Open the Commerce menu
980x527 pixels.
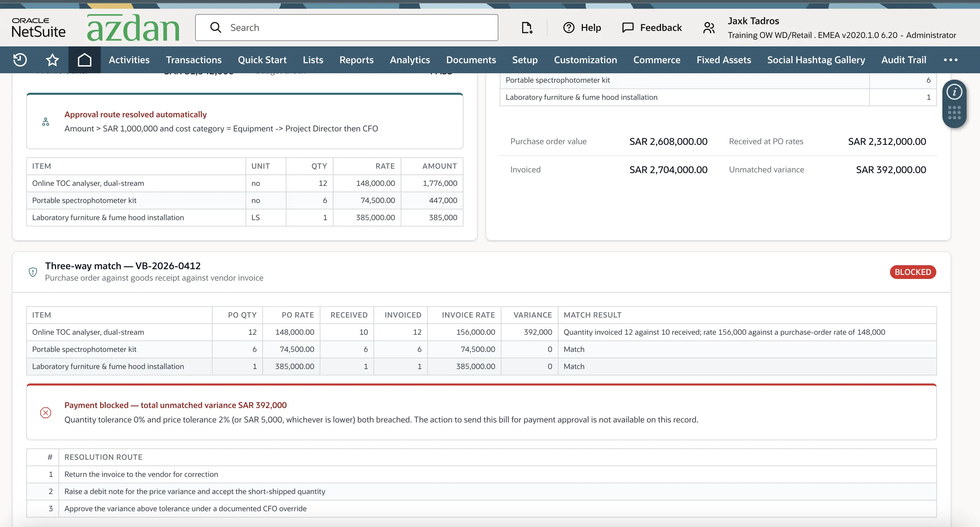[x=657, y=60]
